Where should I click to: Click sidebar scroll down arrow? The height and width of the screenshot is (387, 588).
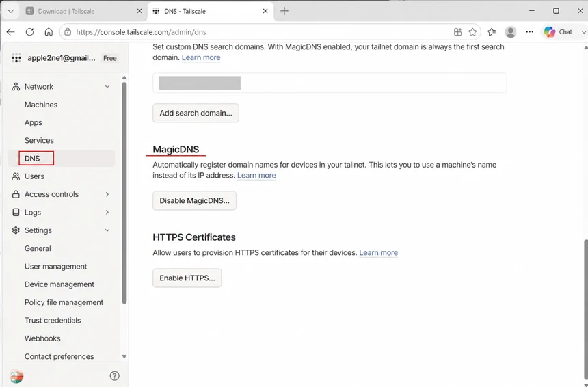pyautogui.click(x=124, y=357)
